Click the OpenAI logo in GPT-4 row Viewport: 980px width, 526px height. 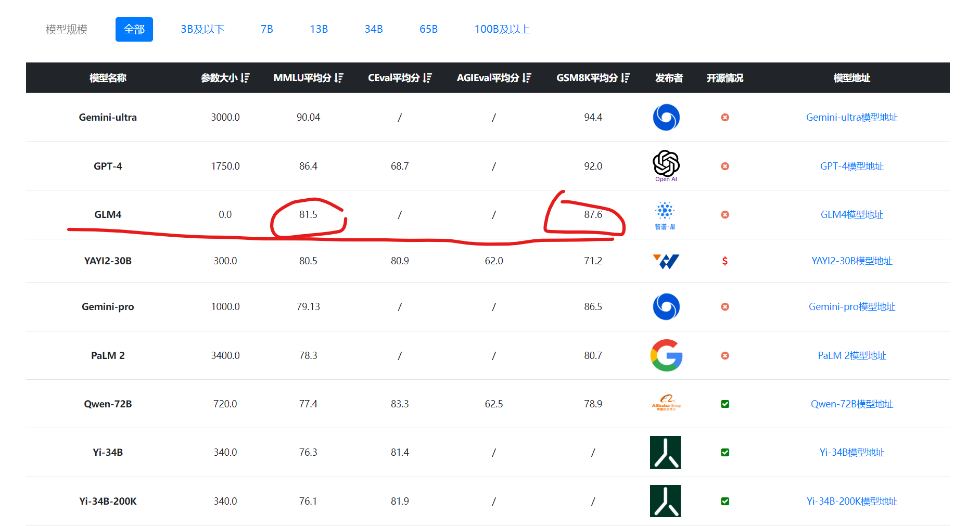666,166
